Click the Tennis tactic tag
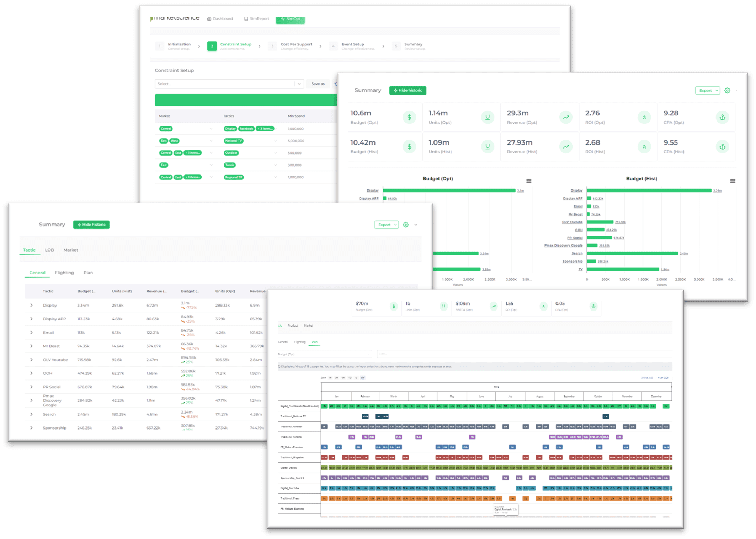Viewport: 756px width, 539px height. [x=230, y=165]
